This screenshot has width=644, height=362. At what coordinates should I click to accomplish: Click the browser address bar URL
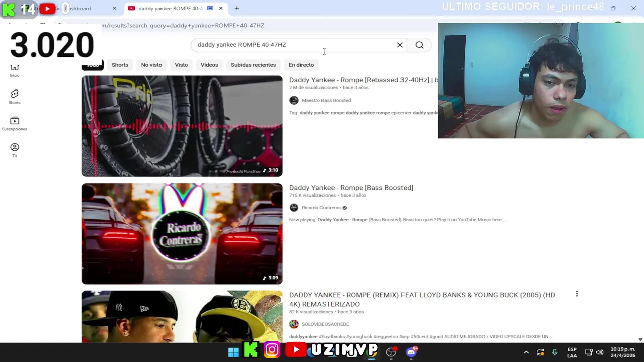pos(182,25)
